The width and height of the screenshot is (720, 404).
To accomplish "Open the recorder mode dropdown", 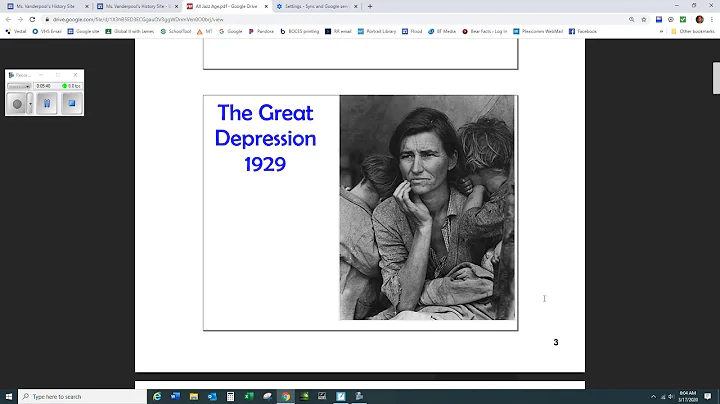I will (19, 86).
